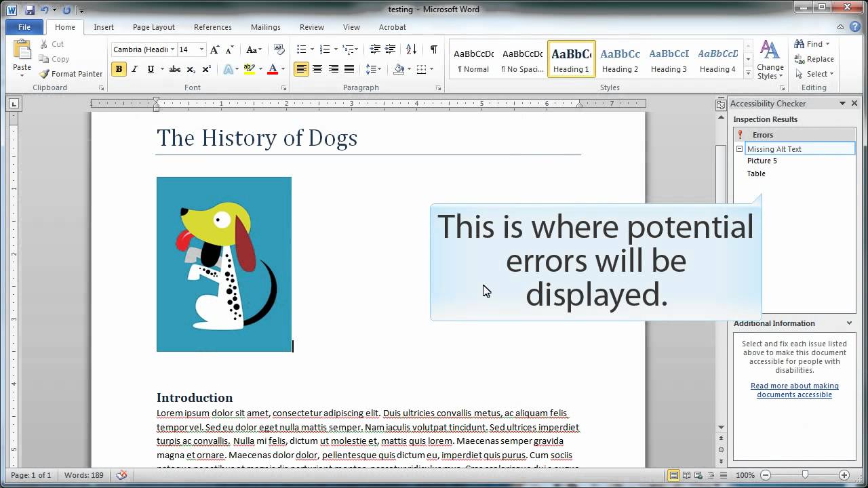Decrease paragraph indent
Screen dimensions: 868x488
(375, 49)
